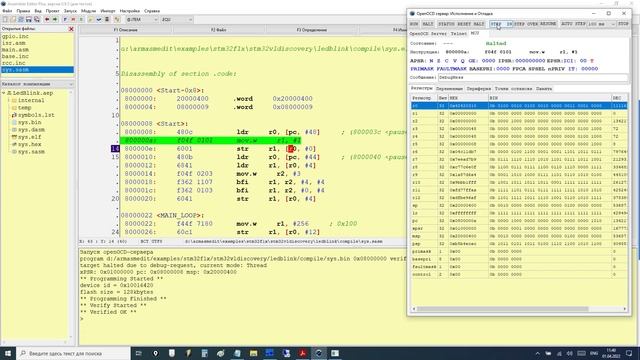Screen dimensions: 640x360
Task: Open the notification center icon
Action: 629,353
